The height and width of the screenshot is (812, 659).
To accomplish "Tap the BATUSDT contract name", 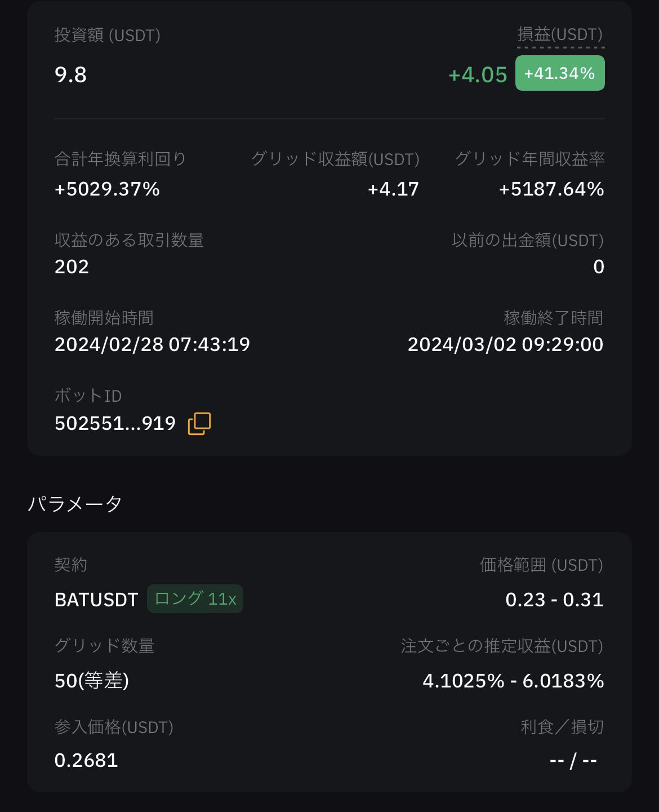I will coord(96,600).
